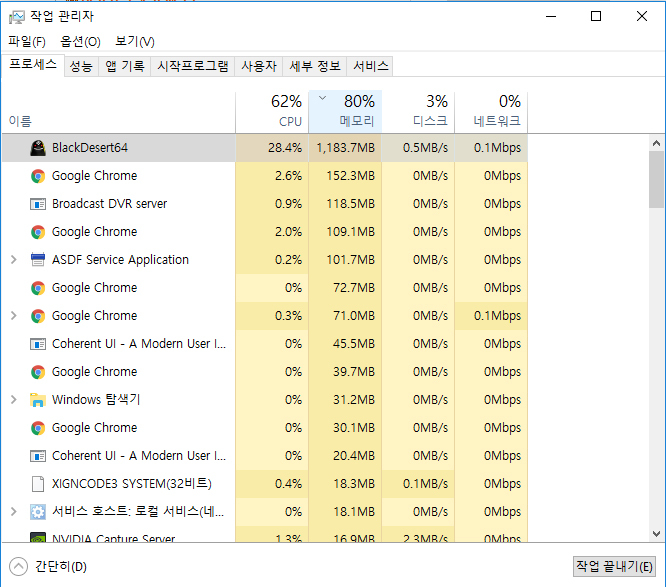Click the 간단히 collapse arrow icon
The image size is (666, 587).
point(18,566)
